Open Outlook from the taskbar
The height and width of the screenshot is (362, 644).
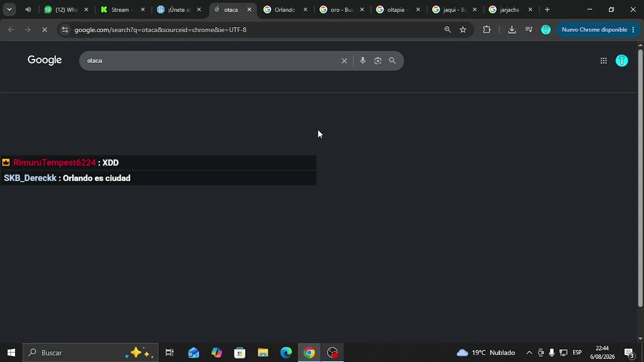pyautogui.click(x=193, y=352)
